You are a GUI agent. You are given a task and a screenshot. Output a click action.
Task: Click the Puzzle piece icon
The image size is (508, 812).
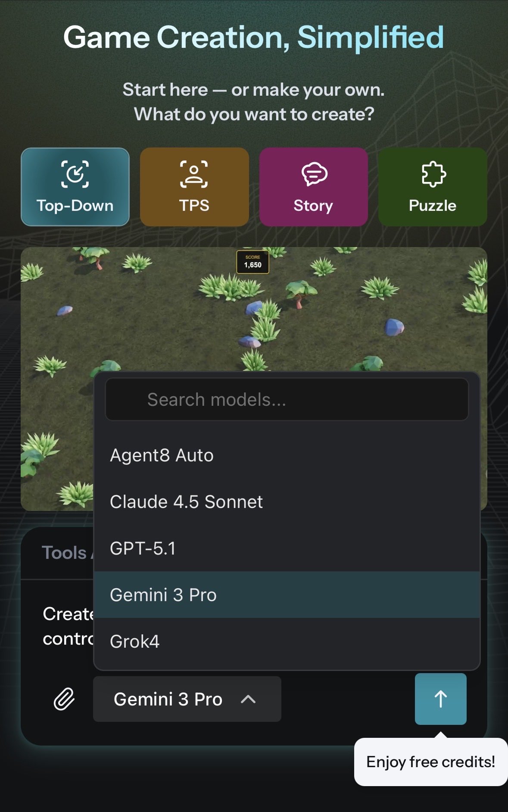click(433, 174)
